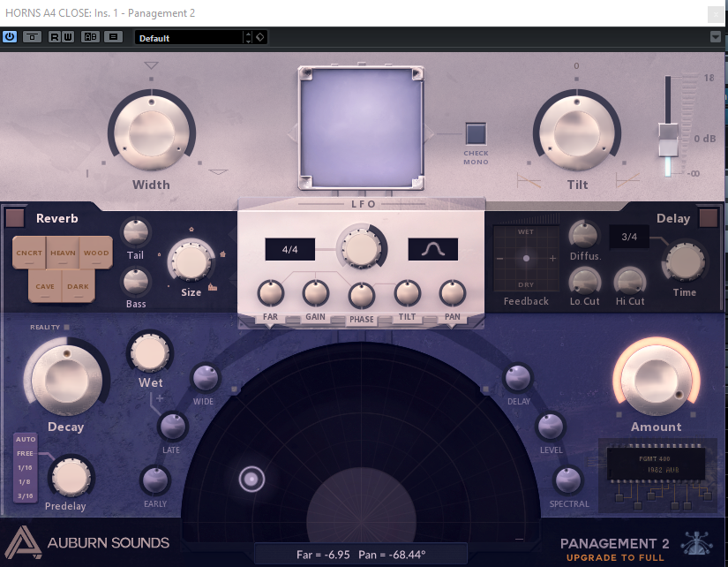Select 3/16 predelay sync option
The width and height of the screenshot is (728, 567).
[25, 495]
